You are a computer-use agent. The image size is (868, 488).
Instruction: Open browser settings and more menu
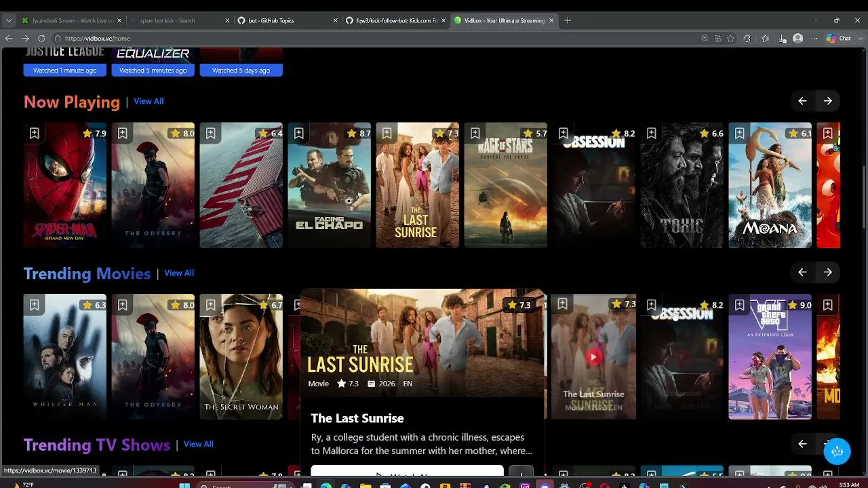[x=814, y=39]
